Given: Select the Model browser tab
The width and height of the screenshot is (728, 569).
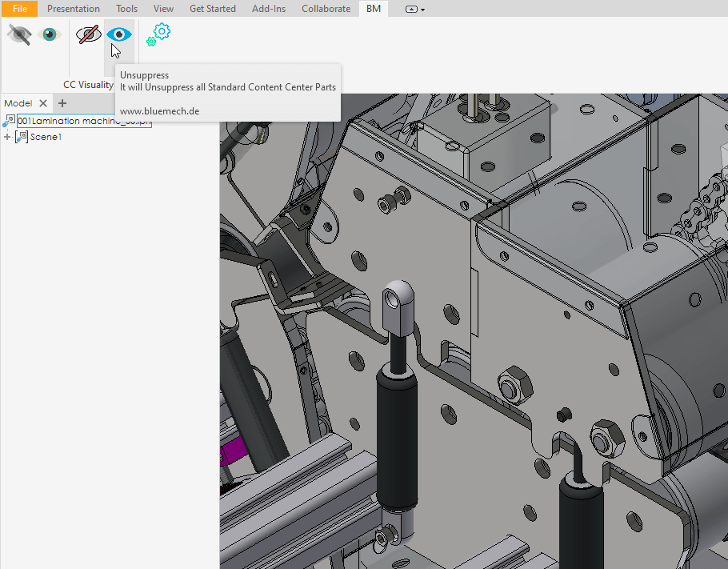Looking at the screenshot, I should (18, 103).
